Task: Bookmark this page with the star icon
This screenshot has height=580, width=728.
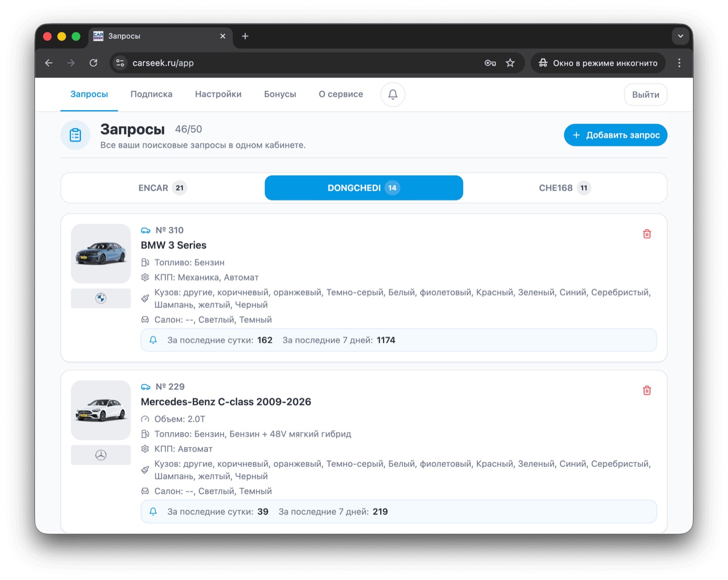Action: point(510,63)
